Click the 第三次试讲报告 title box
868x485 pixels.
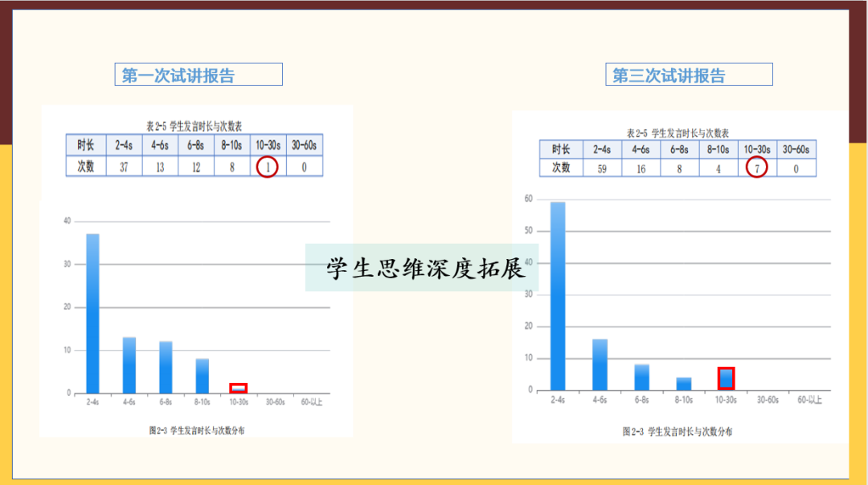[689, 75]
